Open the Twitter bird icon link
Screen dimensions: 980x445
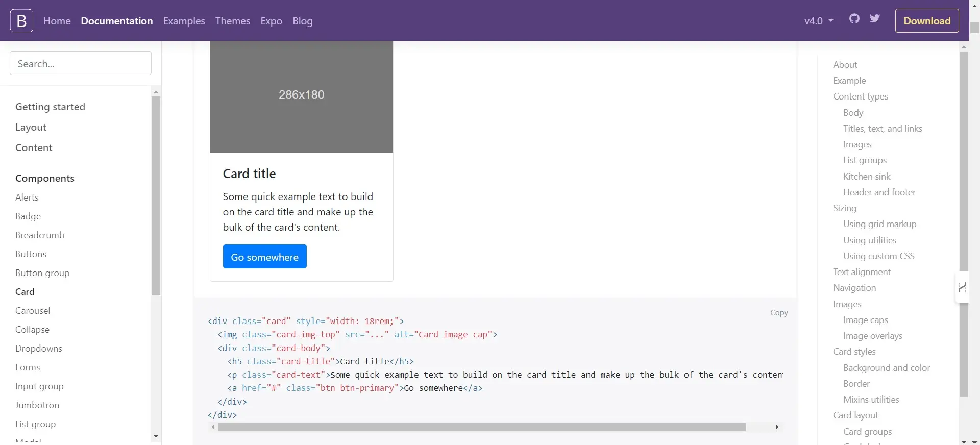tap(875, 19)
